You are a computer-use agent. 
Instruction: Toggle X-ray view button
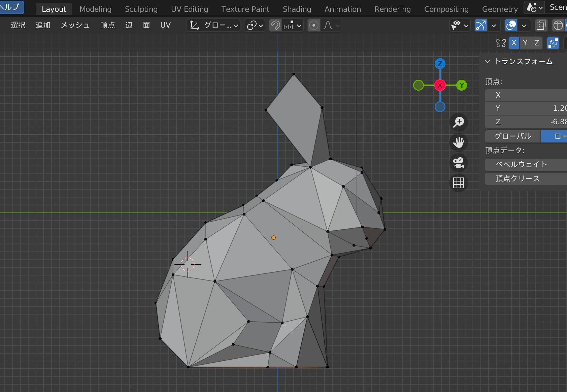coord(541,25)
